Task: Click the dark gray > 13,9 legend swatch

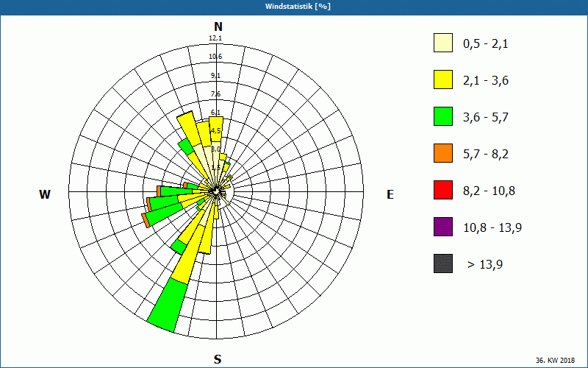Action: tap(443, 263)
